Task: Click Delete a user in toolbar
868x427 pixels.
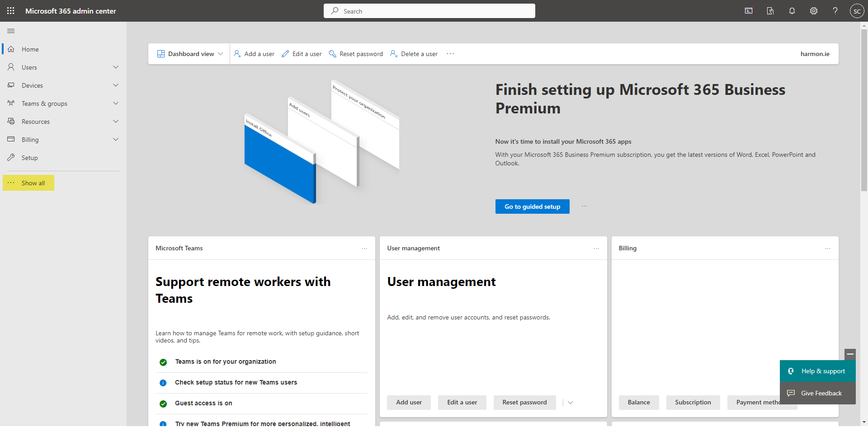Action: point(414,54)
